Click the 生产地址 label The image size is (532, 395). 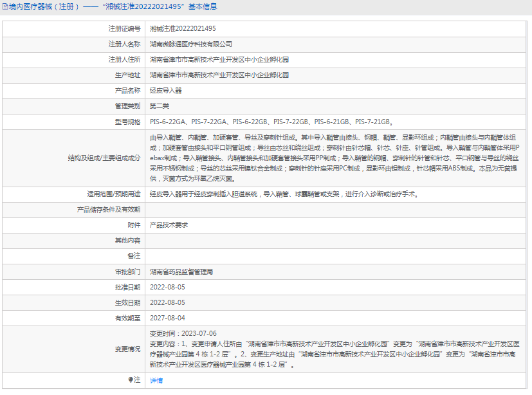pyautogui.click(x=127, y=75)
